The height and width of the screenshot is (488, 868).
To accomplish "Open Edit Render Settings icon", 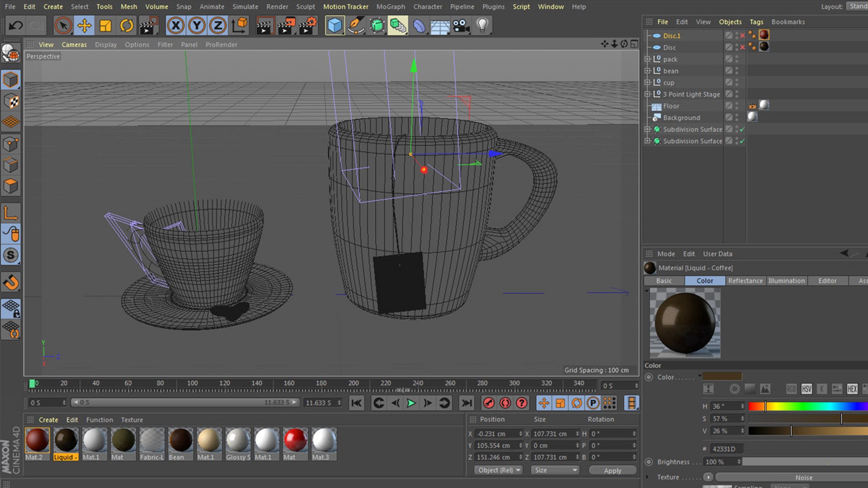I will tap(308, 25).
